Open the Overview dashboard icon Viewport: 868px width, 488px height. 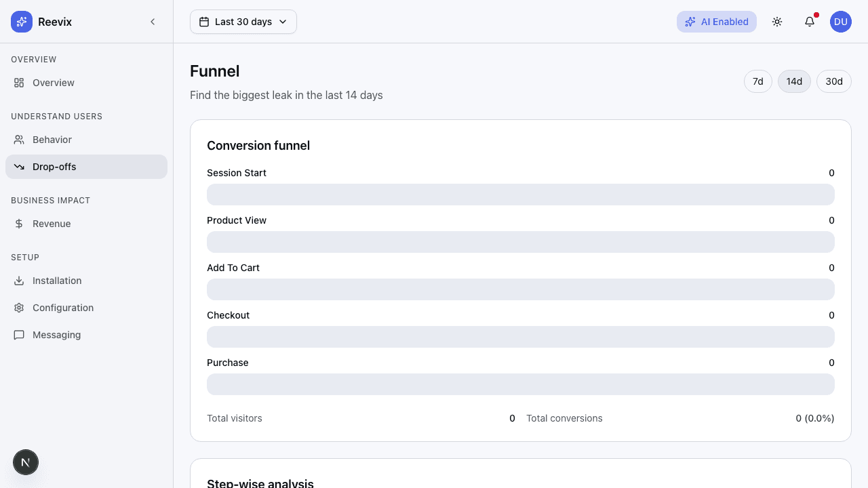tap(19, 83)
